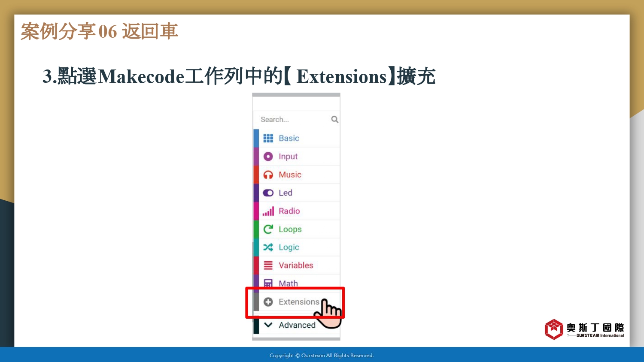Click the Loops refresh arrow icon
644x362 pixels.
point(268,229)
